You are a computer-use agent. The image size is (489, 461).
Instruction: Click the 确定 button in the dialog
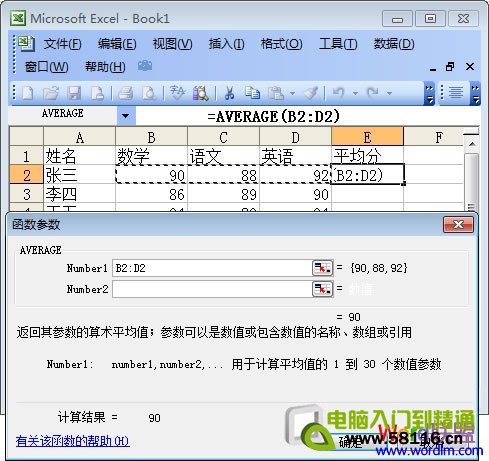click(x=351, y=442)
